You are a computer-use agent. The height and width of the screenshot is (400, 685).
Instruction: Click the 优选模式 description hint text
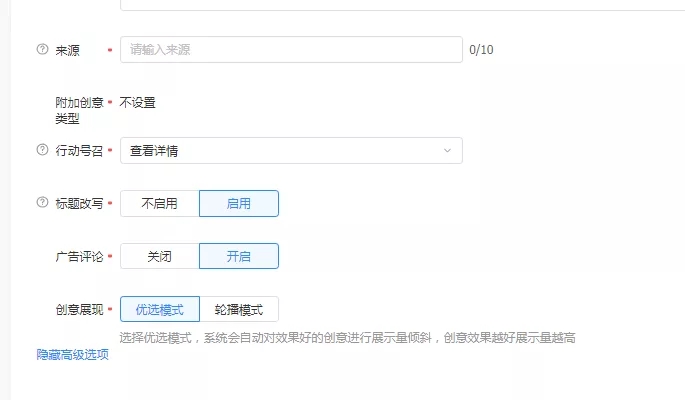[347, 338]
